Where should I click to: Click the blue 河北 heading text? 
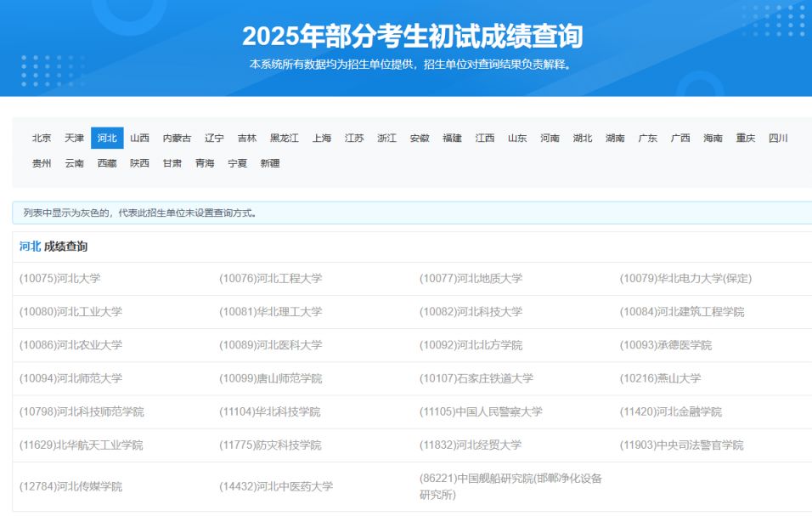click(x=30, y=247)
